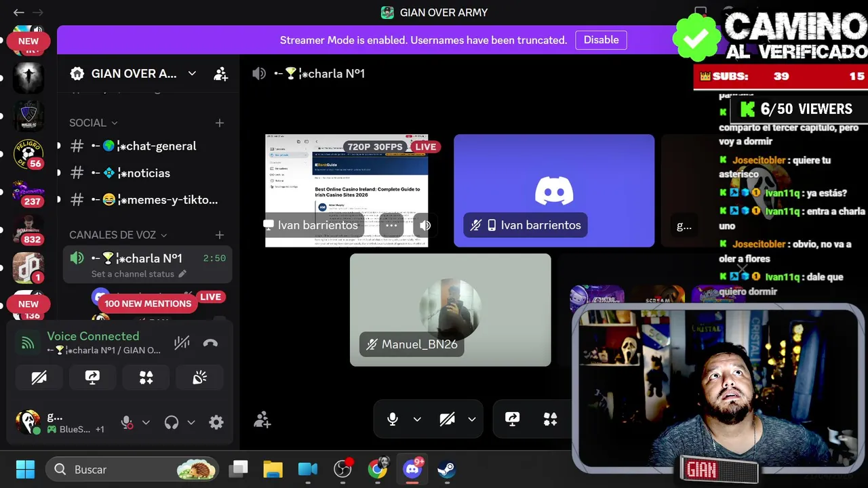Click the lower NEW servers pill
The height and width of the screenshot is (488, 868).
coord(28,304)
